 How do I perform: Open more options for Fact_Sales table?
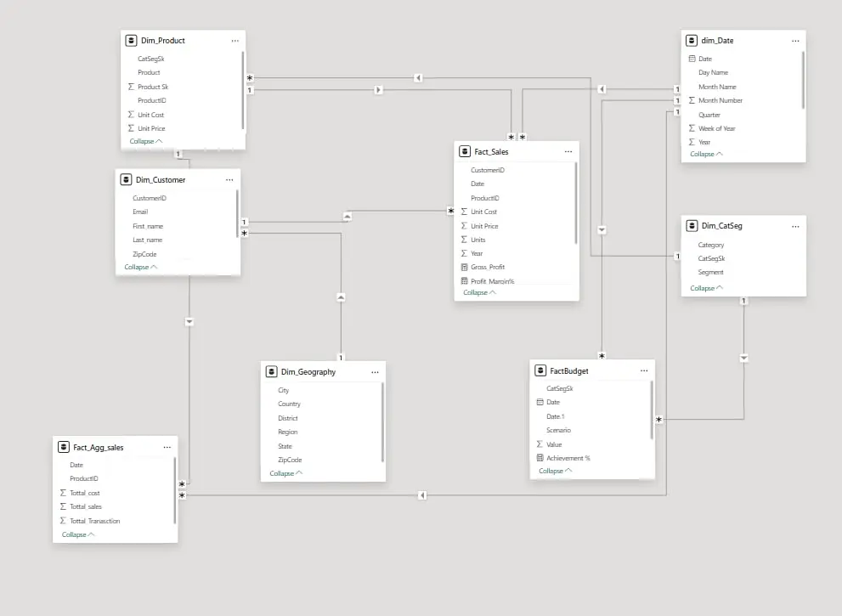coord(568,151)
